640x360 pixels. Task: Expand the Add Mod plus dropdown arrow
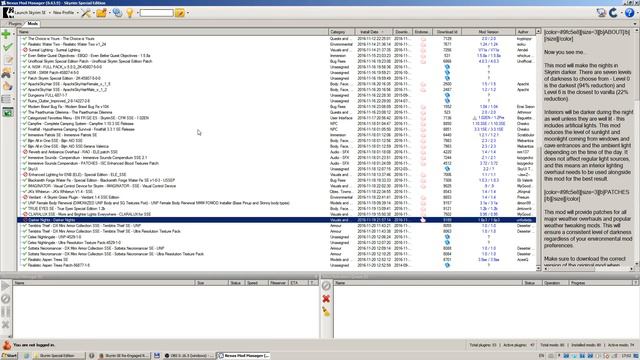[13, 34]
